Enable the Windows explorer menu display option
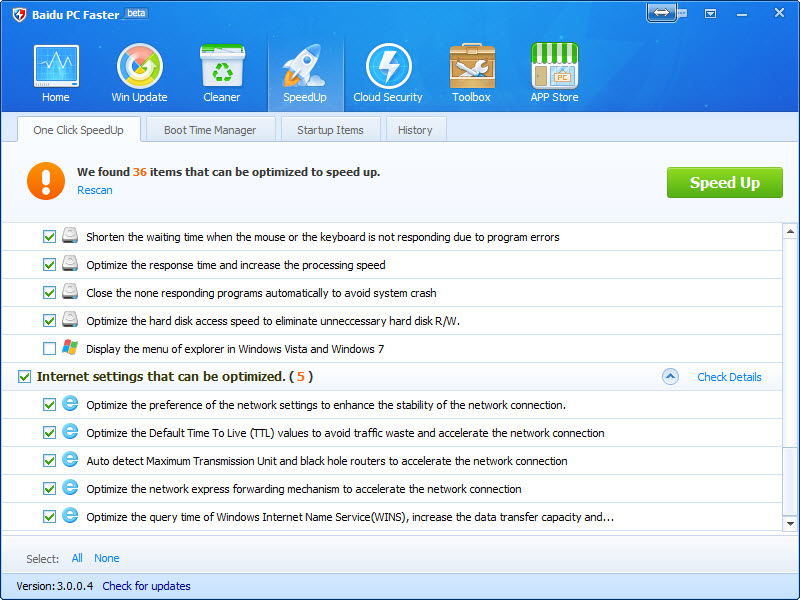 pos(49,349)
